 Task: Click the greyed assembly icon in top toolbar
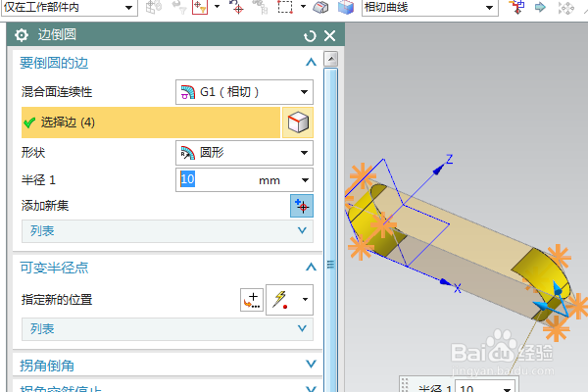[154, 7]
